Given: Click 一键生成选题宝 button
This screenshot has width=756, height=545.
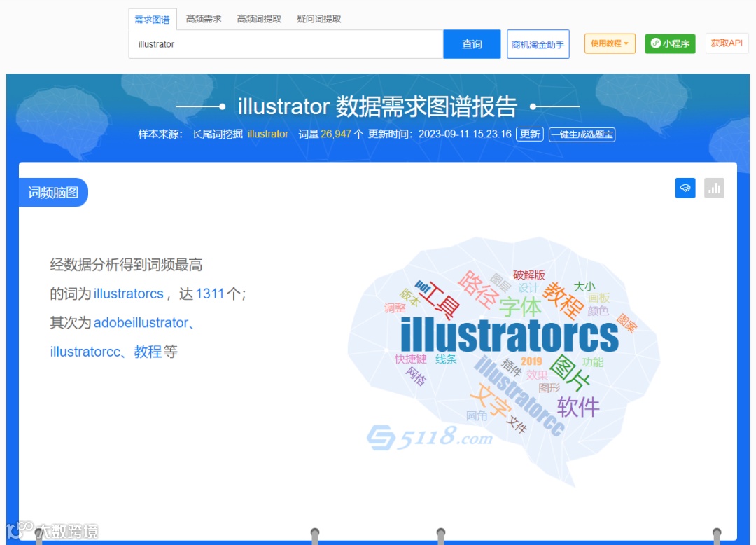Looking at the screenshot, I should 582,134.
